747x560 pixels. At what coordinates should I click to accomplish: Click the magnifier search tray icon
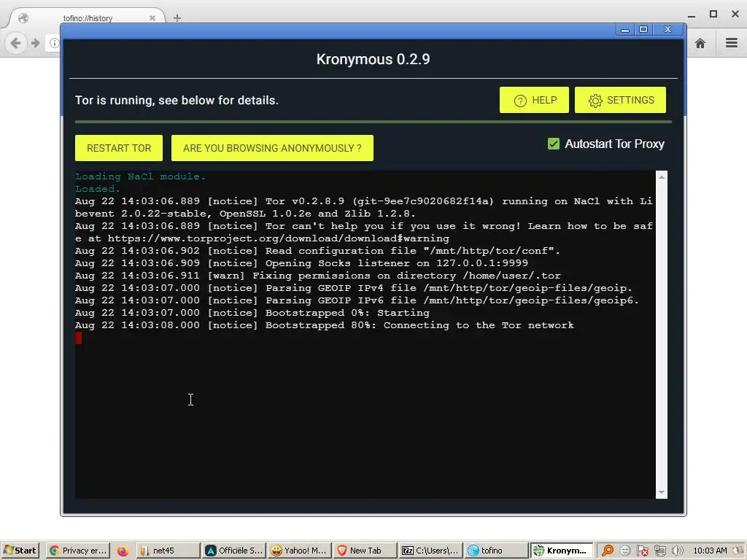(x=608, y=551)
